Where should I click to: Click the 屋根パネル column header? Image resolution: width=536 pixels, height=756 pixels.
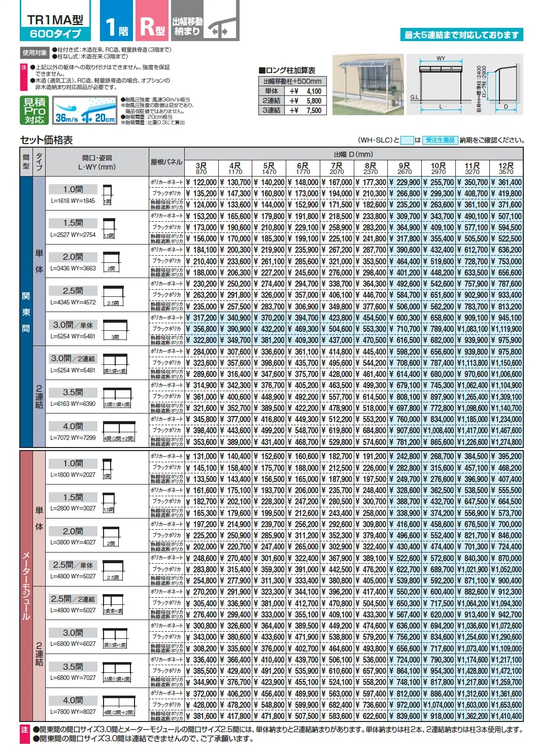pyautogui.click(x=166, y=162)
